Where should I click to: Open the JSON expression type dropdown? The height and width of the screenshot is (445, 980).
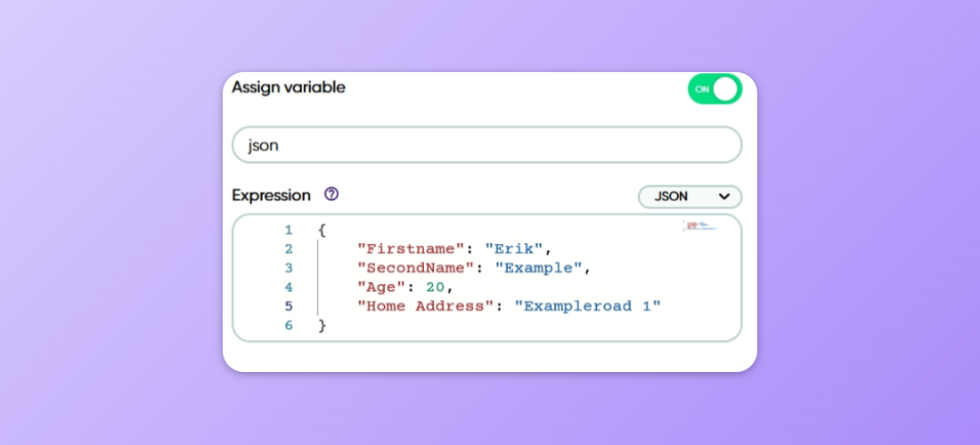pyautogui.click(x=689, y=197)
